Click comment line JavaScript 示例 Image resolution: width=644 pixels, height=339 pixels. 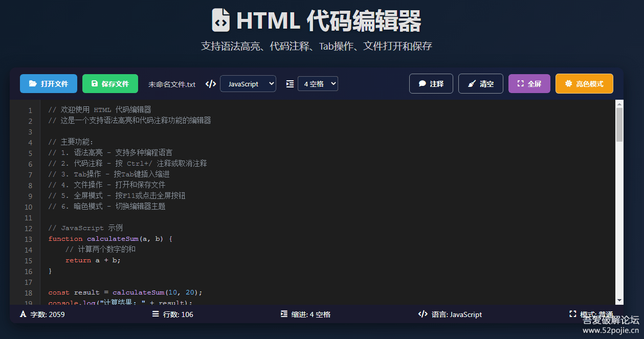(85, 228)
